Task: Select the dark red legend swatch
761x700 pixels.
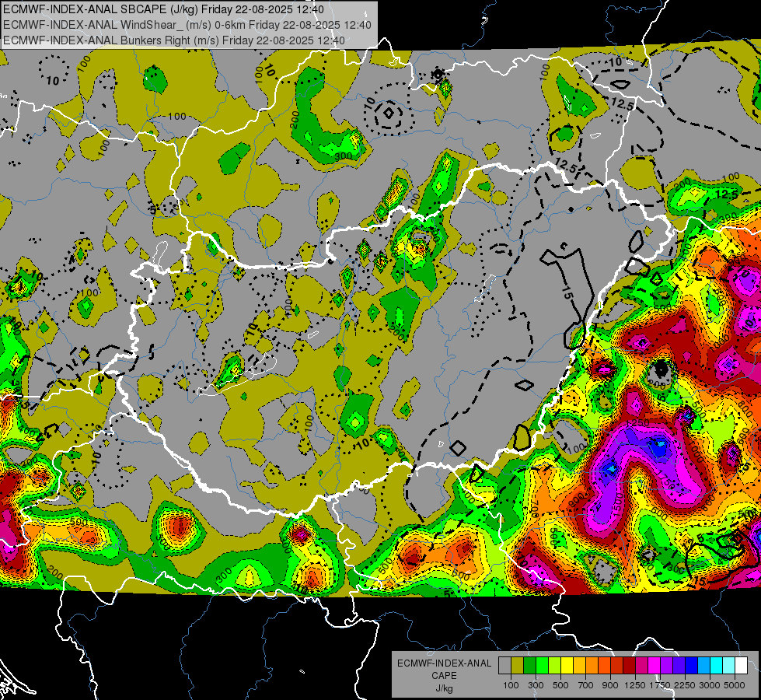Action: (629, 665)
